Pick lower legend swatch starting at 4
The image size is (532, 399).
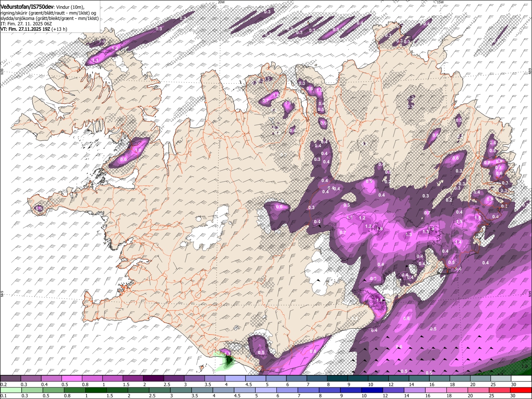(x=223, y=390)
